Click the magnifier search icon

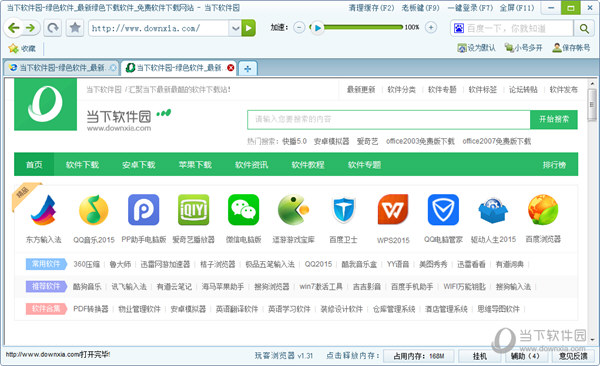584,28
